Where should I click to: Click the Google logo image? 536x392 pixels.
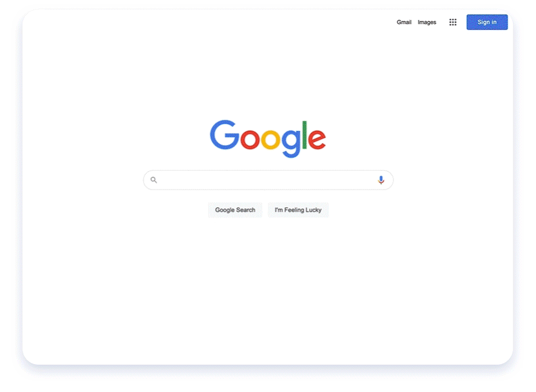(x=268, y=139)
